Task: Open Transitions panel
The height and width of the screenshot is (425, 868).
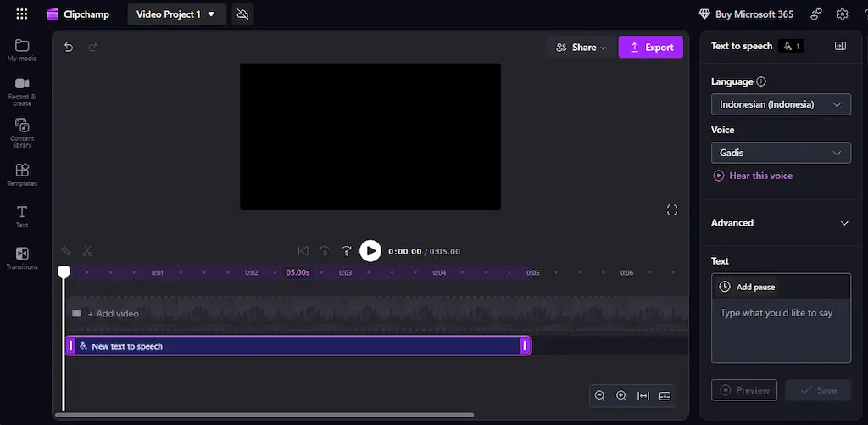Action: [x=22, y=258]
